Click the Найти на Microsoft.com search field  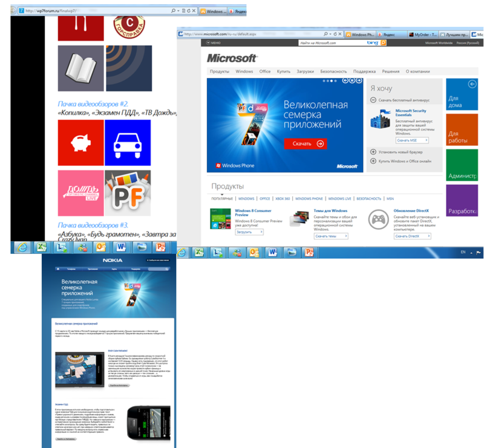tap(332, 43)
